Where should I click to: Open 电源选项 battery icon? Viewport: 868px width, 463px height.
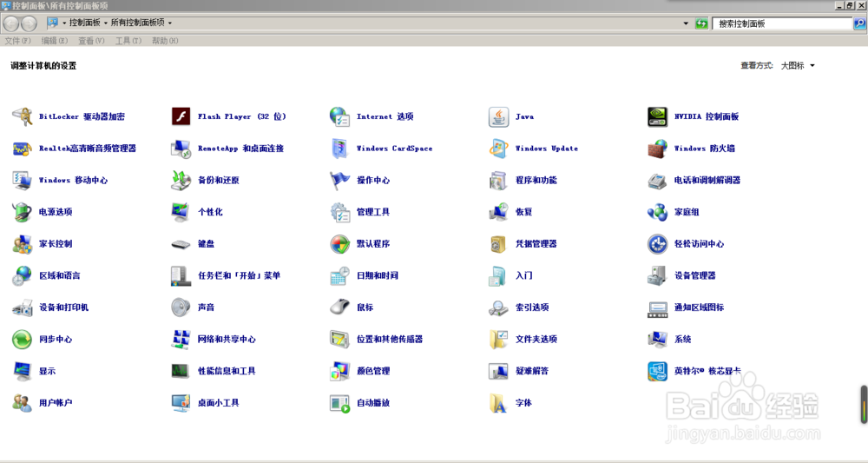point(23,212)
